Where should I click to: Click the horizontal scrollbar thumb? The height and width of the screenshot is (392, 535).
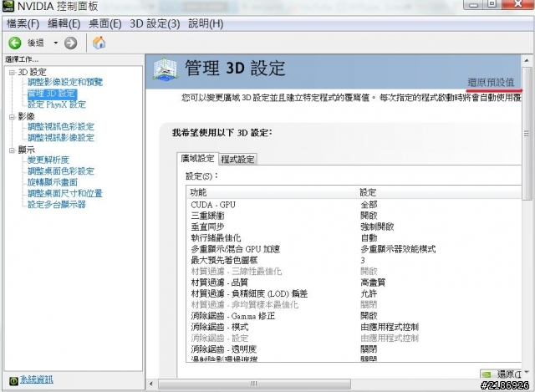pos(254,384)
